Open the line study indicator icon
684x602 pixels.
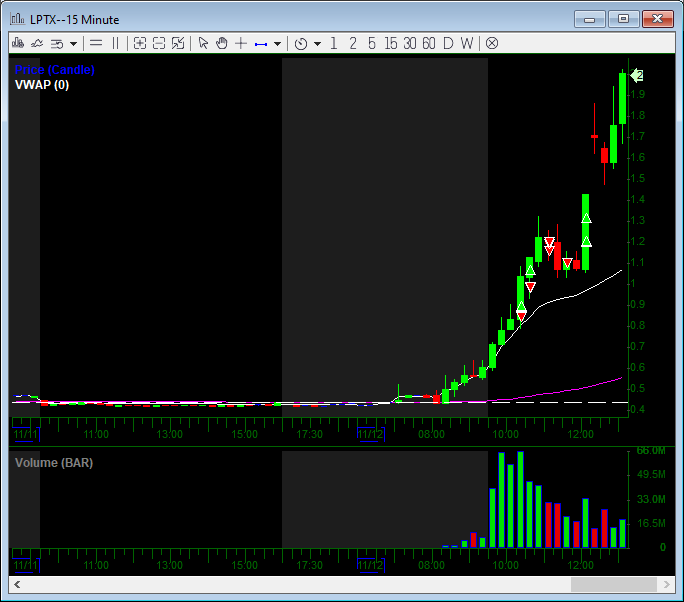[x=37, y=43]
